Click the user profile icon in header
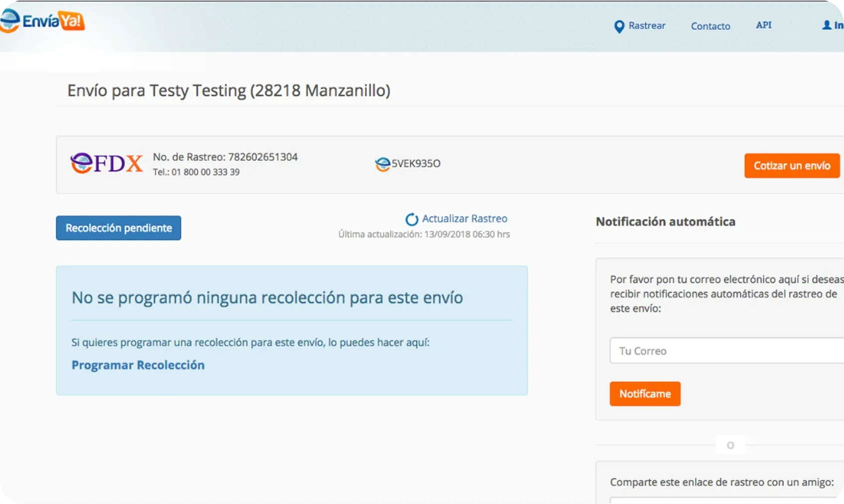 click(x=827, y=25)
